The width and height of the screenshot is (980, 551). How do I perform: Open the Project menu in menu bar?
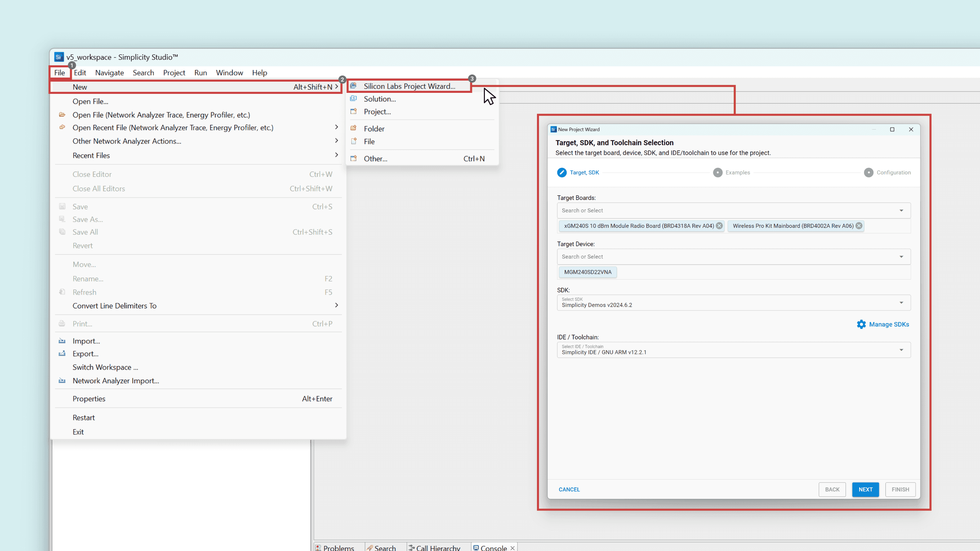click(x=174, y=73)
